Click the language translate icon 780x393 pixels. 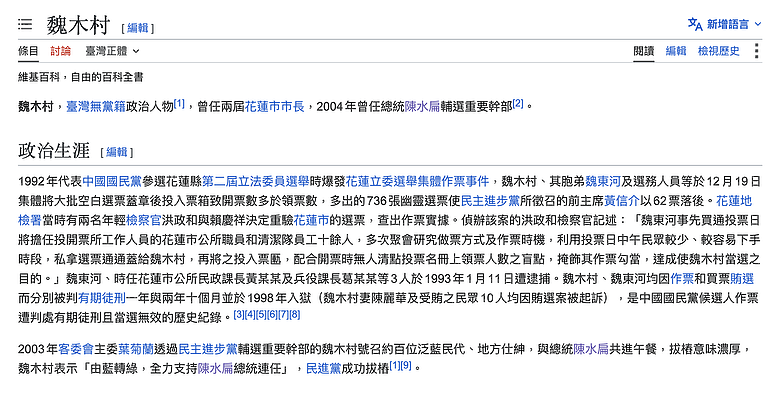tap(695, 24)
